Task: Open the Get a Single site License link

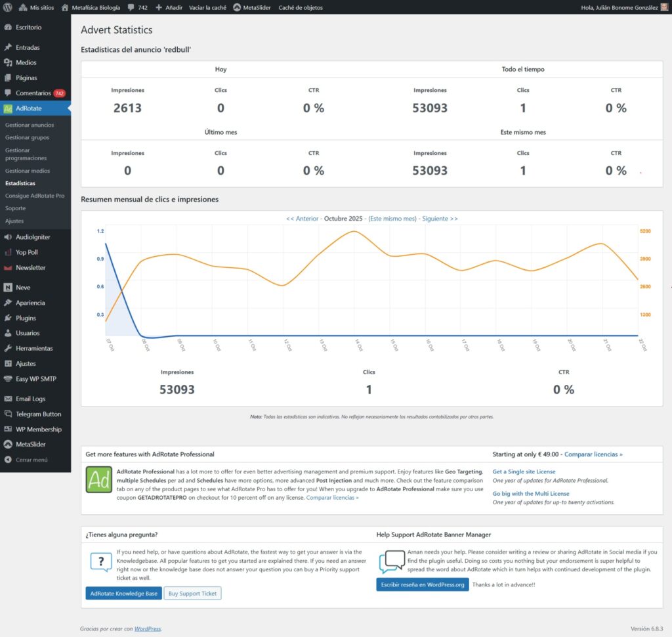Action: click(x=524, y=472)
